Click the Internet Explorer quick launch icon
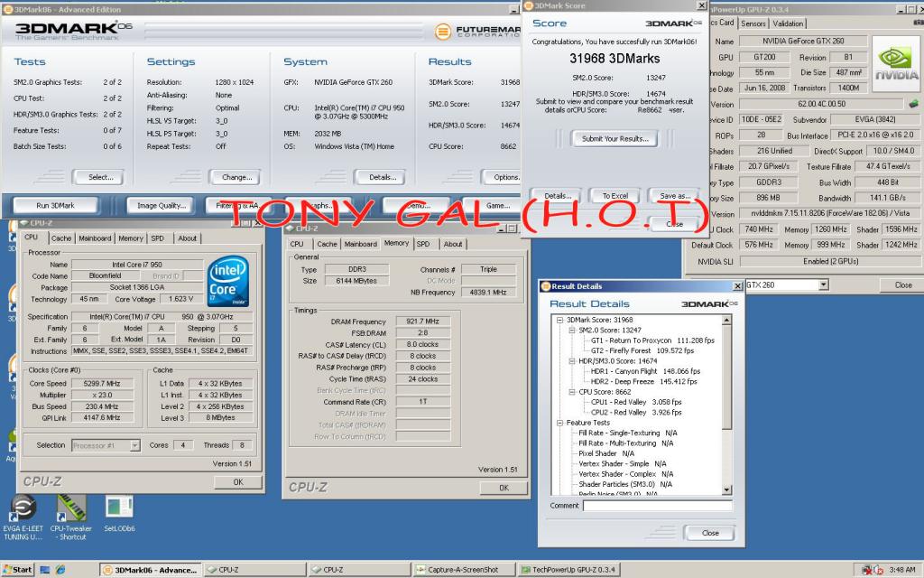This screenshot has width=924, height=578. (60, 570)
